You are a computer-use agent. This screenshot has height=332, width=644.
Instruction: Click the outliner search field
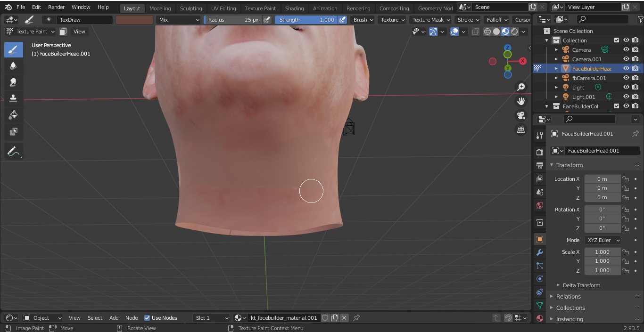[603, 19]
